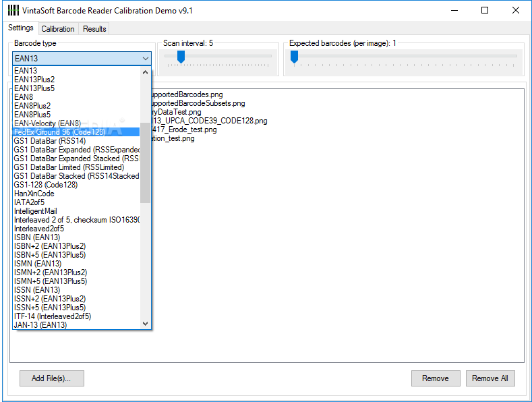This screenshot has width=532, height=402.
Task: Click the VintaSoft barcode app icon
Action: coord(13,10)
